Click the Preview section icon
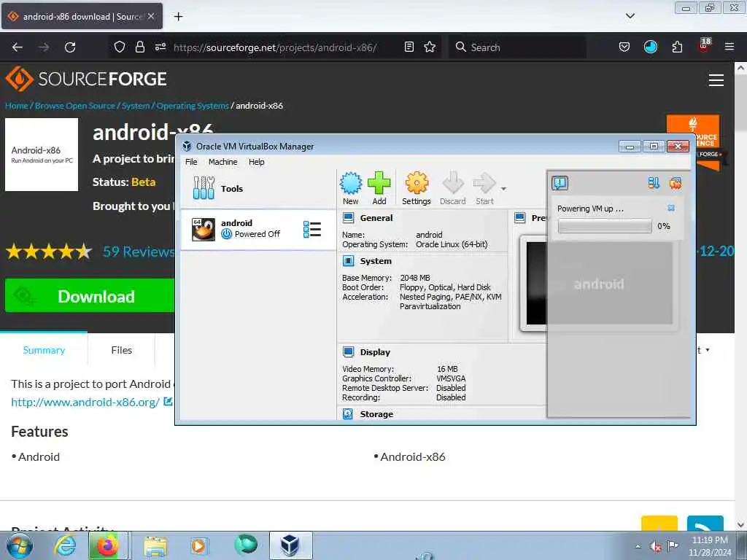This screenshot has width=747, height=560. click(x=519, y=218)
